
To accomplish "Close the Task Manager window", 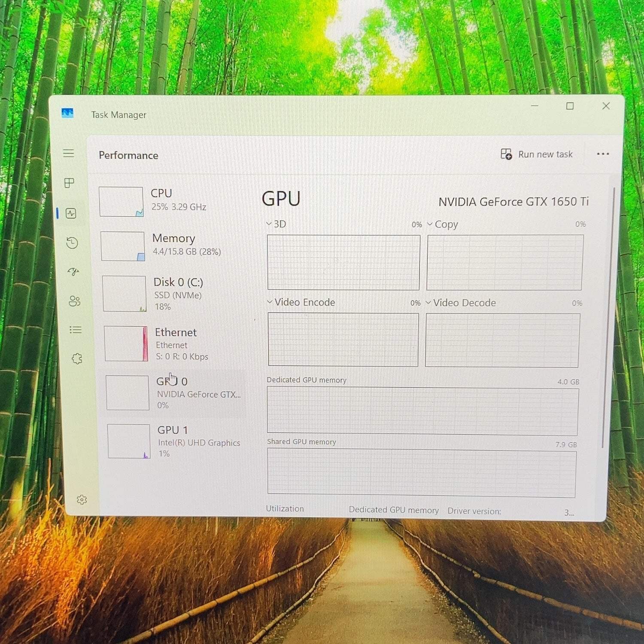I will coord(606,106).
